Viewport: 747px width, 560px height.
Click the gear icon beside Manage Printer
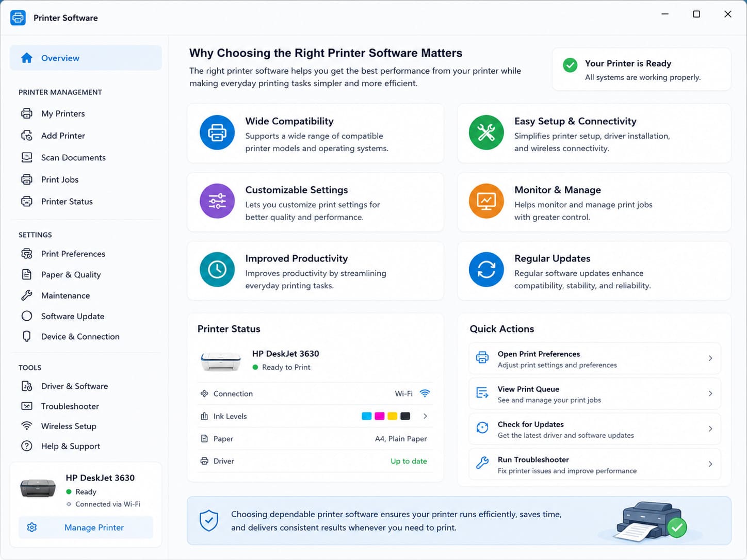click(32, 528)
